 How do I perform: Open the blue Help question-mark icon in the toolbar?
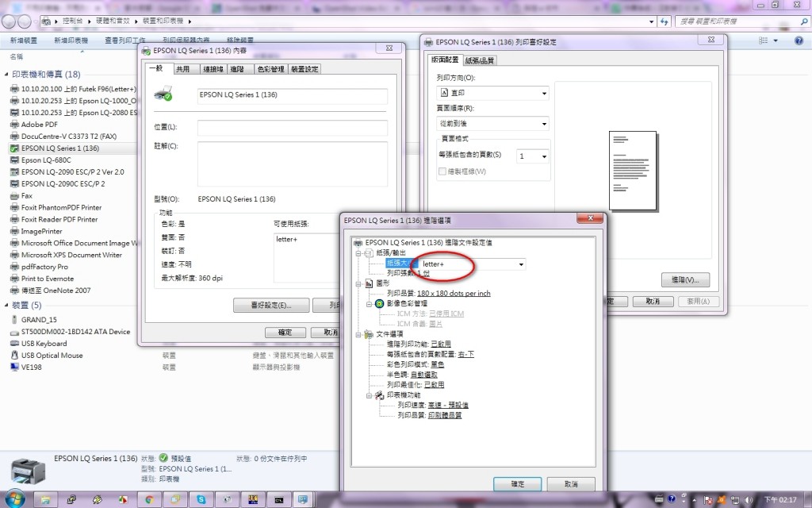pyautogui.click(x=799, y=40)
